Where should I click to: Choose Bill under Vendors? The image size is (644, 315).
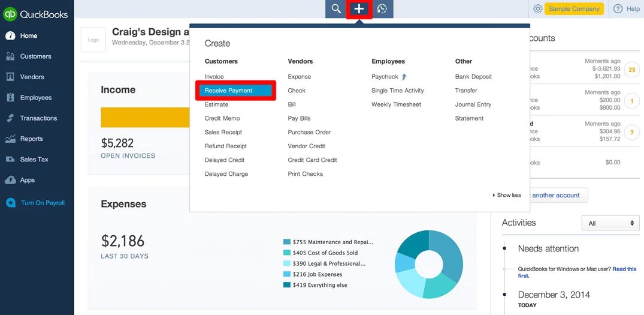292,104
